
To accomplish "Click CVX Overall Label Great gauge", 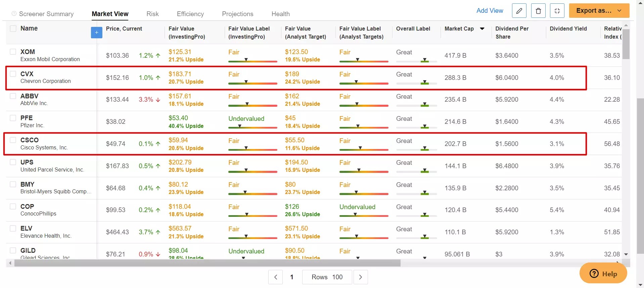I will point(416,83).
